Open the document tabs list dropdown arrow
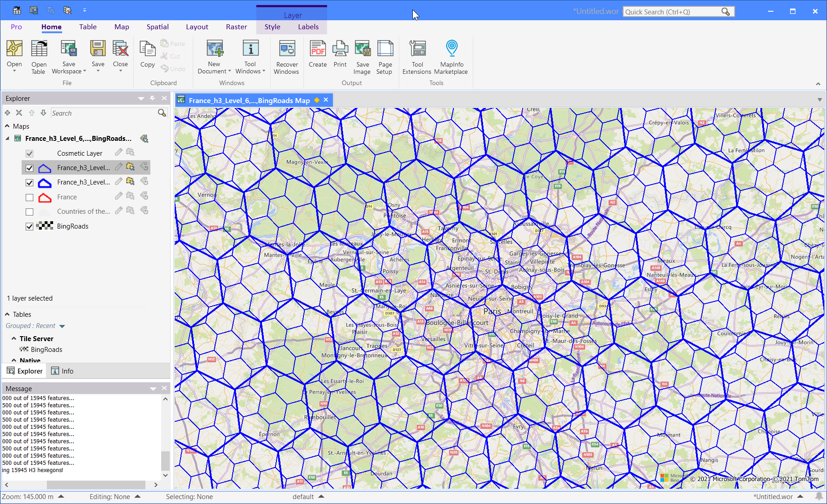 pyautogui.click(x=819, y=100)
